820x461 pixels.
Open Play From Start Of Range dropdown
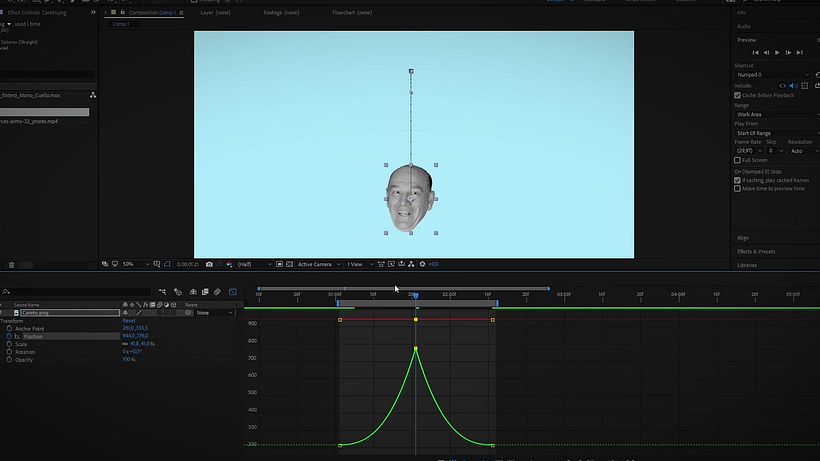777,133
